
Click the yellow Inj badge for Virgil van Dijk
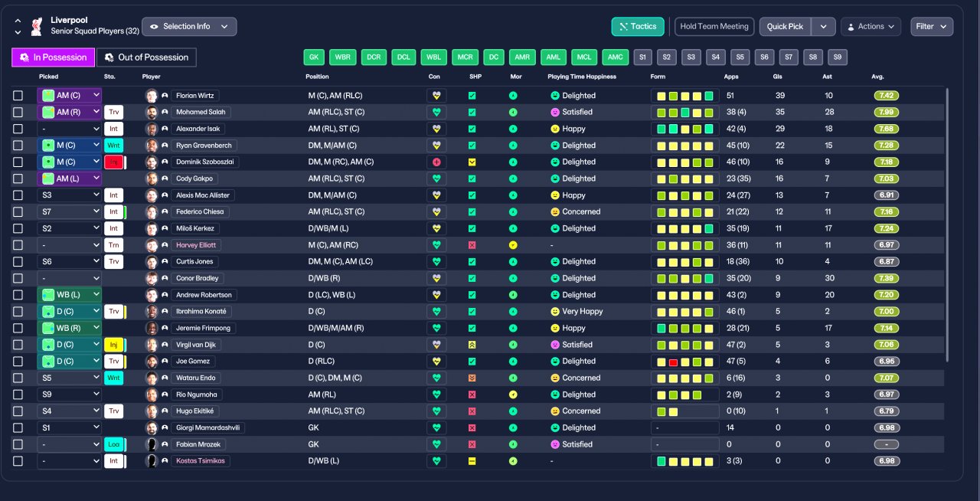click(x=113, y=345)
